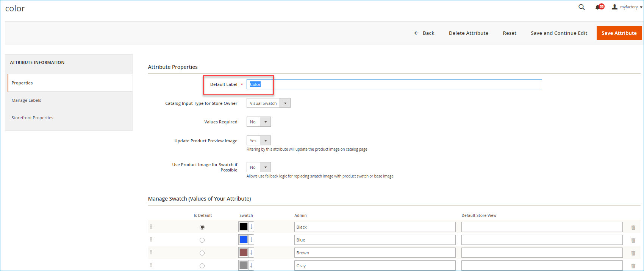Click Delete Attribute button
The image size is (644, 271).
click(x=469, y=33)
